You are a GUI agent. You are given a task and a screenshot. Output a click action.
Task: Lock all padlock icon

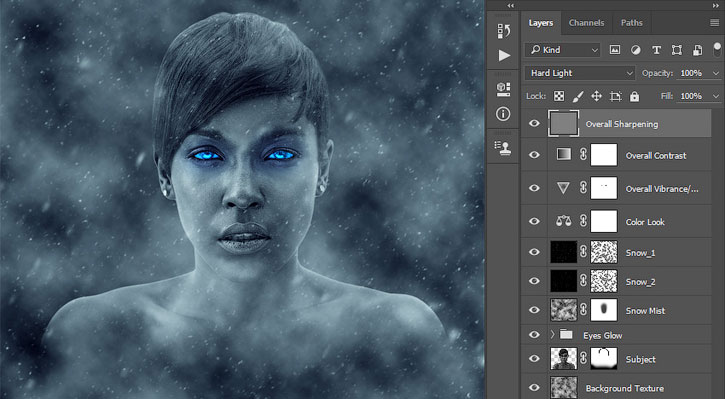pyautogui.click(x=634, y=96)
